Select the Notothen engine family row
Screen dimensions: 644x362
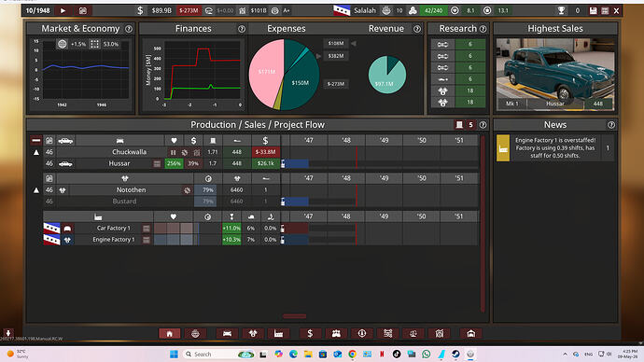(131, 190)
